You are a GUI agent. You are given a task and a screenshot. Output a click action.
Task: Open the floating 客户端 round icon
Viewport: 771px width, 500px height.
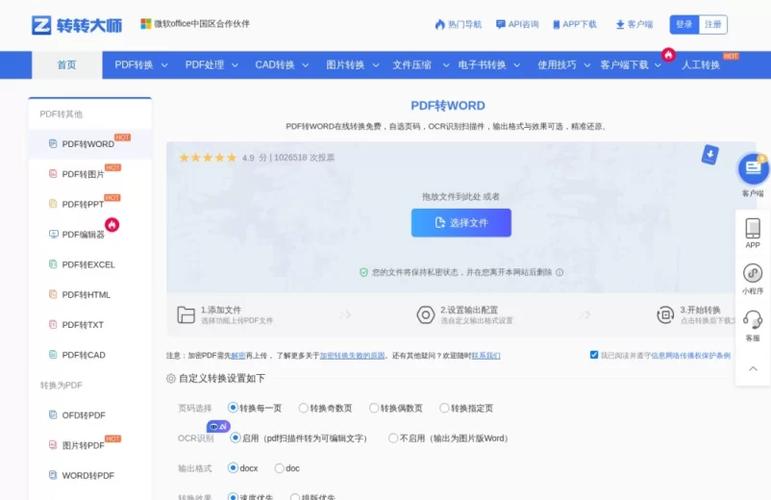pyautogui.click(x=753, y=169)
